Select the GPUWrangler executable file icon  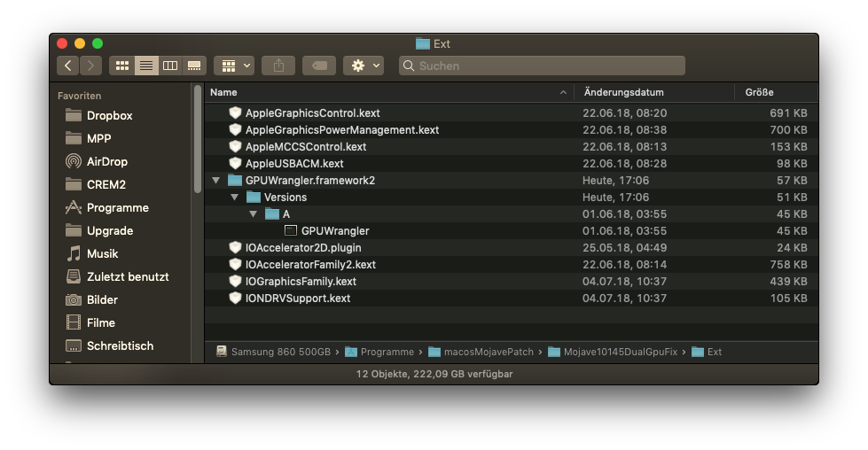point(291,230)
